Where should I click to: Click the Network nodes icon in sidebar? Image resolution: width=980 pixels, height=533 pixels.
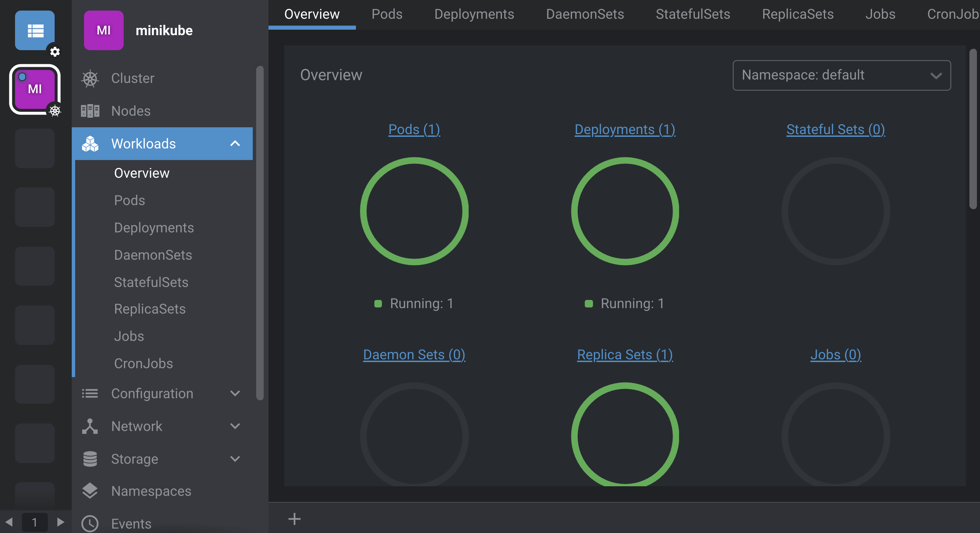(x=90, y=426)
